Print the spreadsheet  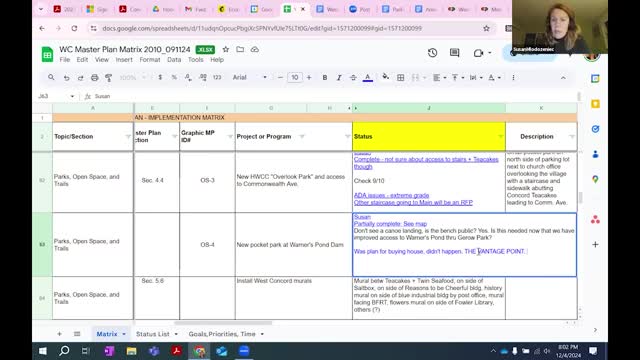tap(94, 78)
